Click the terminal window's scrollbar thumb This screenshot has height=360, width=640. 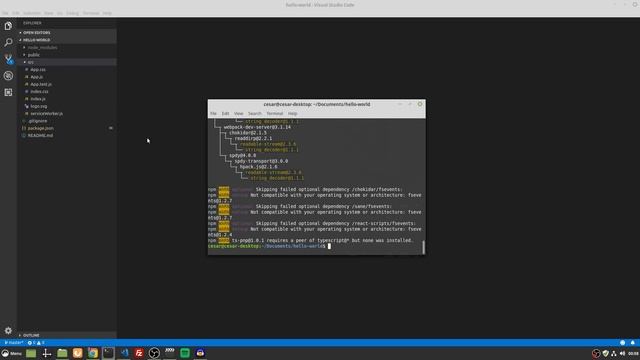tap(423, 247)
